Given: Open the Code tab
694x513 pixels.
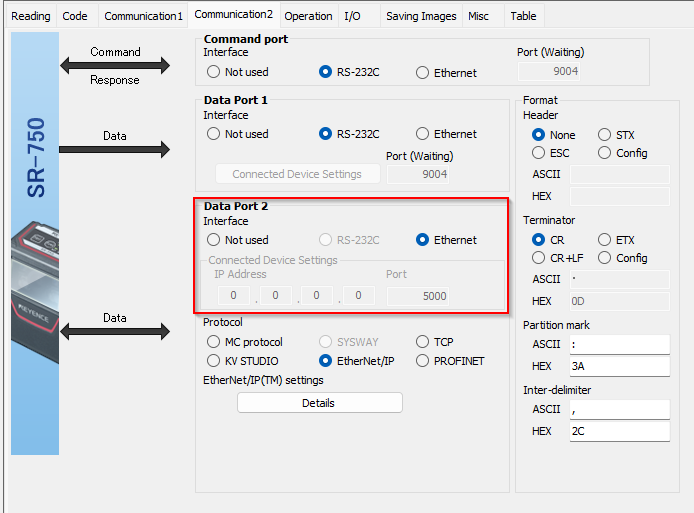Looking at the screenshot, I should 75,16.
